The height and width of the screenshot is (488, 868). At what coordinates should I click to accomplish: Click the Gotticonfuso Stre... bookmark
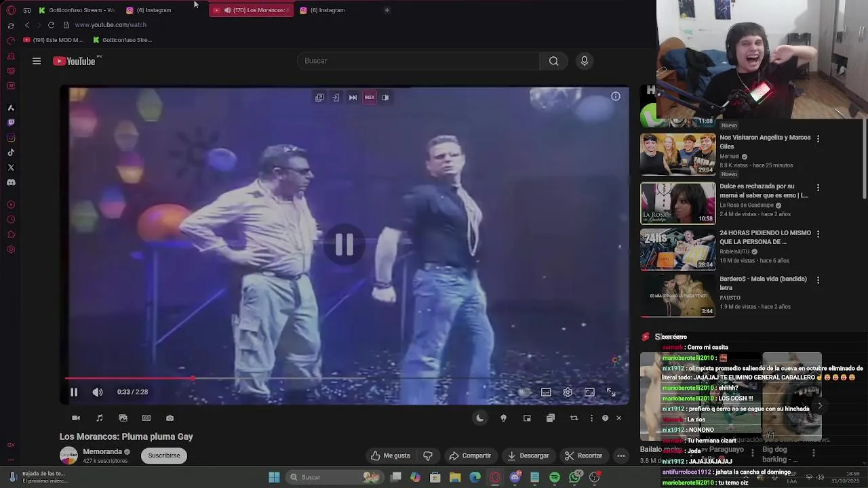122,40
